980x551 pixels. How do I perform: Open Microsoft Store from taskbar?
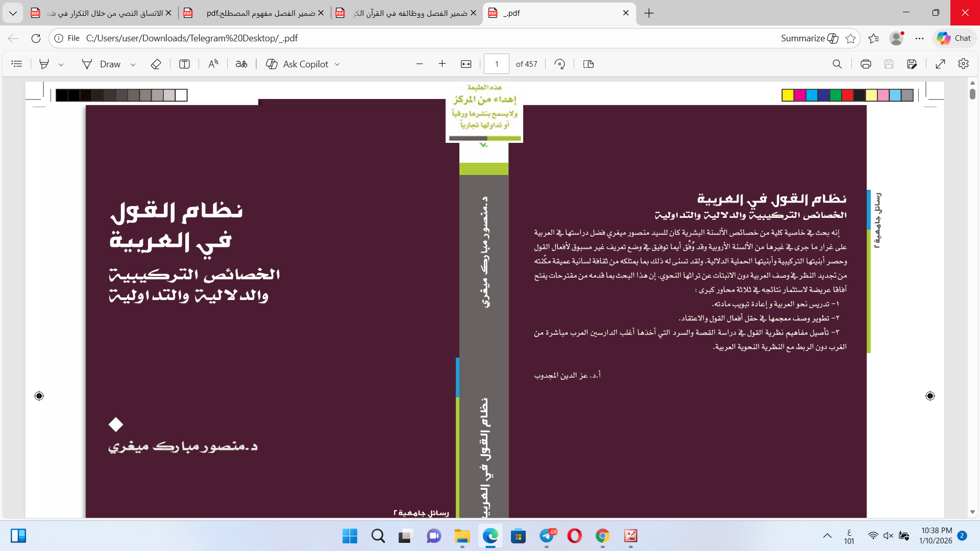519,536
